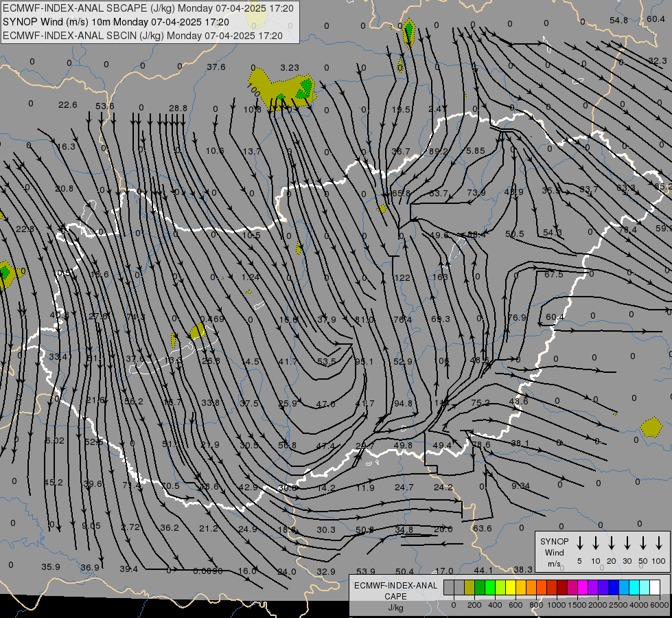The width and height of the screenshot is (672, 618).
Task: Click the 1500 tick label on the CAPE scale
Action: [577, 605]
